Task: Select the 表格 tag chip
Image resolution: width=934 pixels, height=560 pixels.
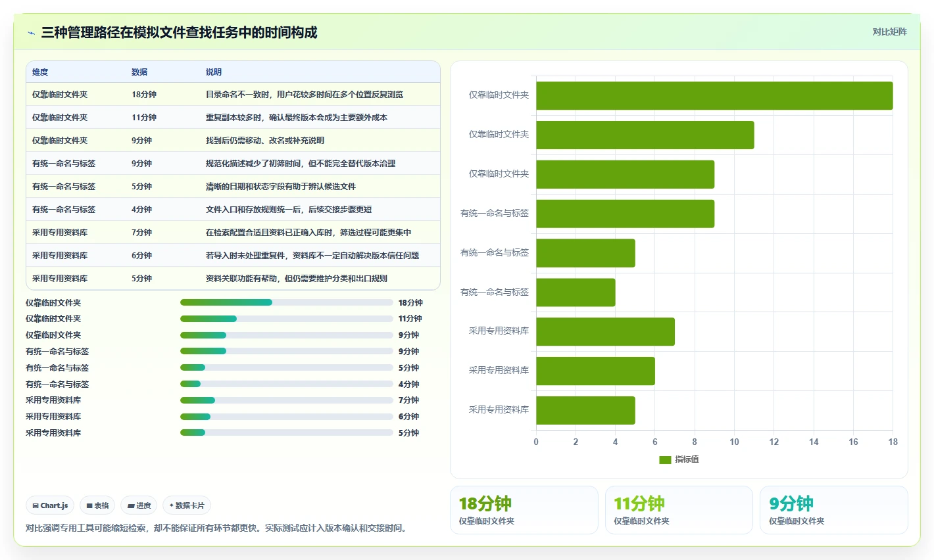Action: pos(97,505)
